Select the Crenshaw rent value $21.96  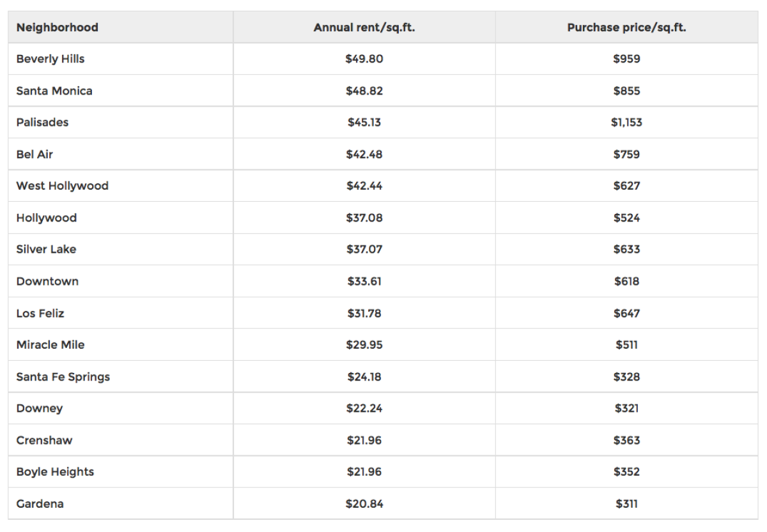[364, 441]
